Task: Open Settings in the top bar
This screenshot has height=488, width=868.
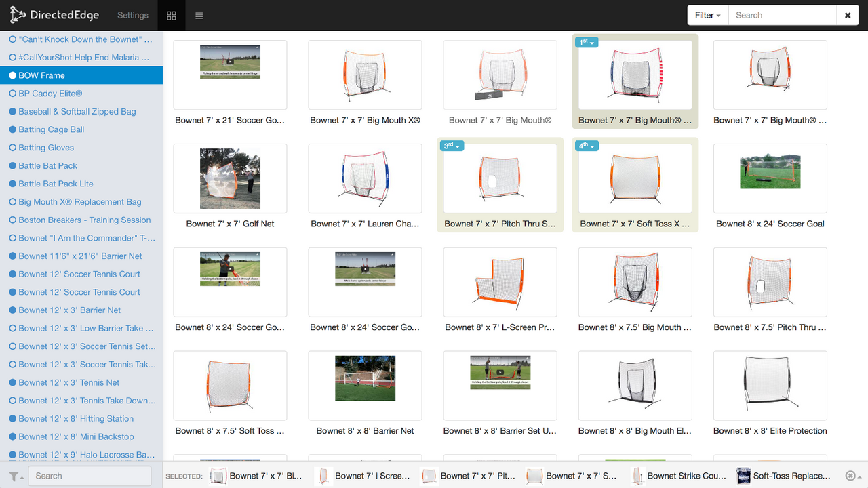Action: point(133,15)
